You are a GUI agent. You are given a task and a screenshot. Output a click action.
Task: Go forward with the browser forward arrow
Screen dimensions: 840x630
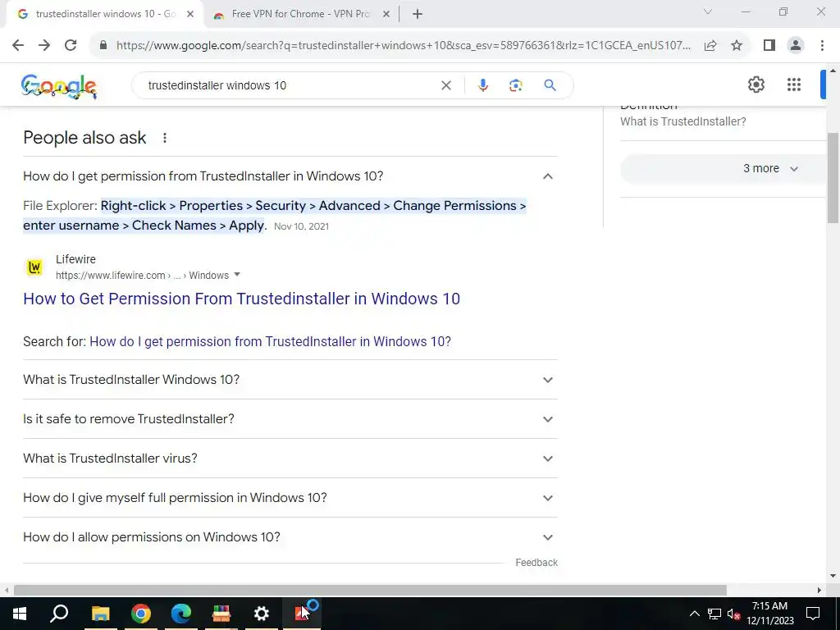tap(44, 46)
